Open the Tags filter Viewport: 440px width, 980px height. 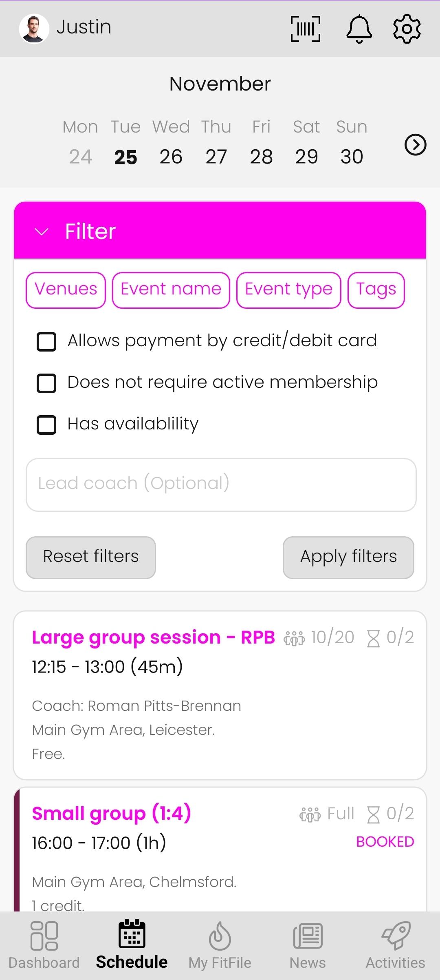pyautogui.click(x=376, y=290)
